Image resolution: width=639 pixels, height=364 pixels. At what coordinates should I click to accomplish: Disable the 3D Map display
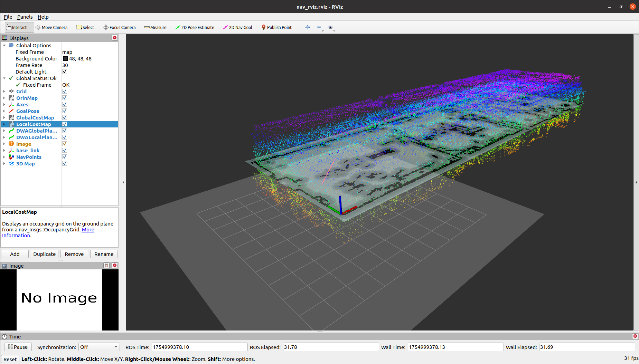click(x=65, y=163)
